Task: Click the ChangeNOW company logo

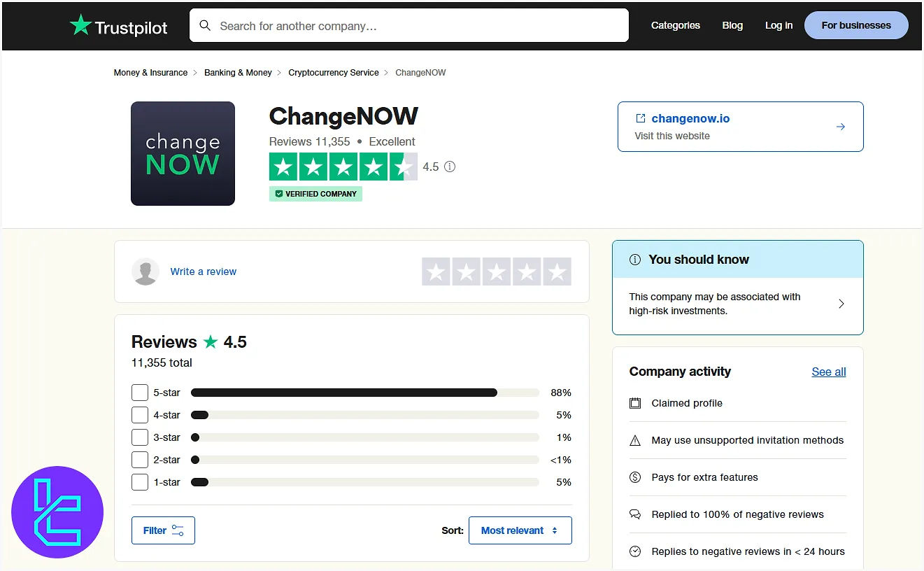Action: click(x=183, y=153)
